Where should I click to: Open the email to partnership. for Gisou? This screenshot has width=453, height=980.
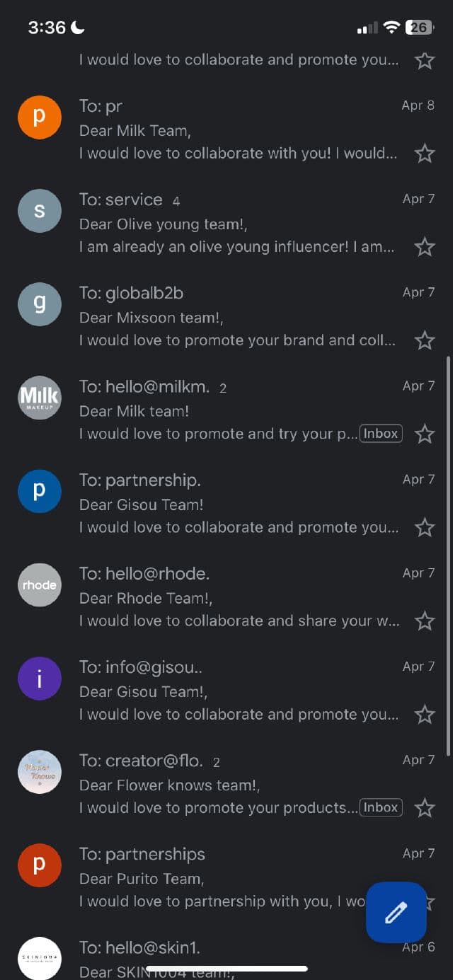pyautogui.click(x=234, y=504)
